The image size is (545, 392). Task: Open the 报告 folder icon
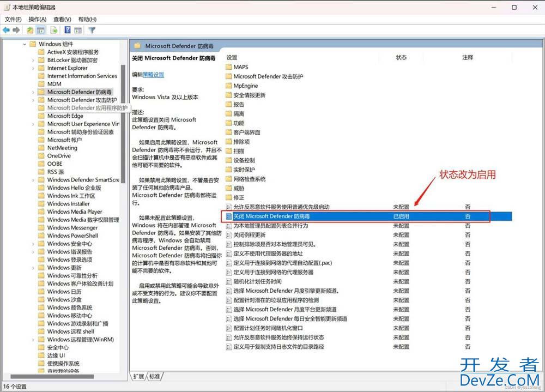tap(229, 104)
